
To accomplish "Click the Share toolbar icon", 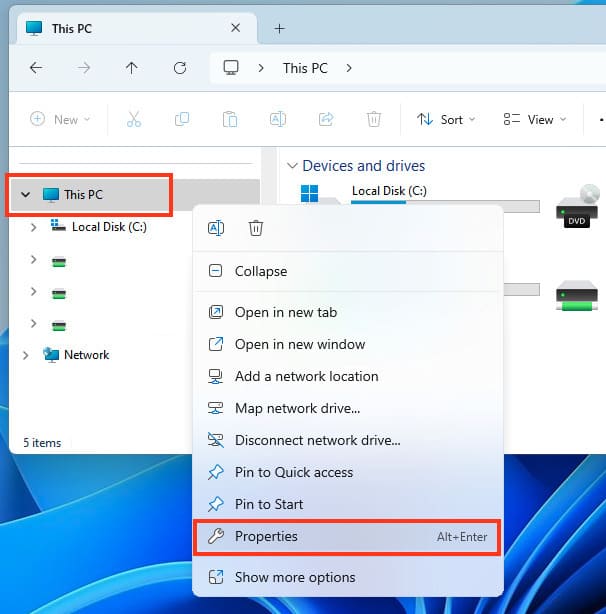I will tap(326, 119).
